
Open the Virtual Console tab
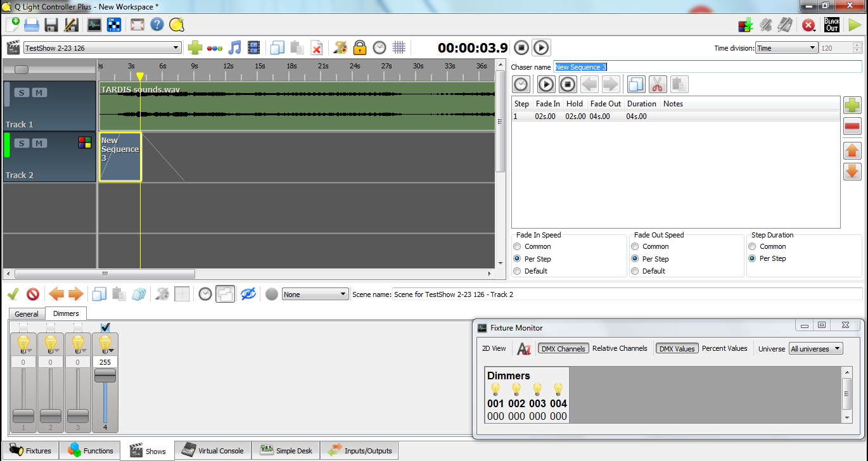click(x=212, y=451)
